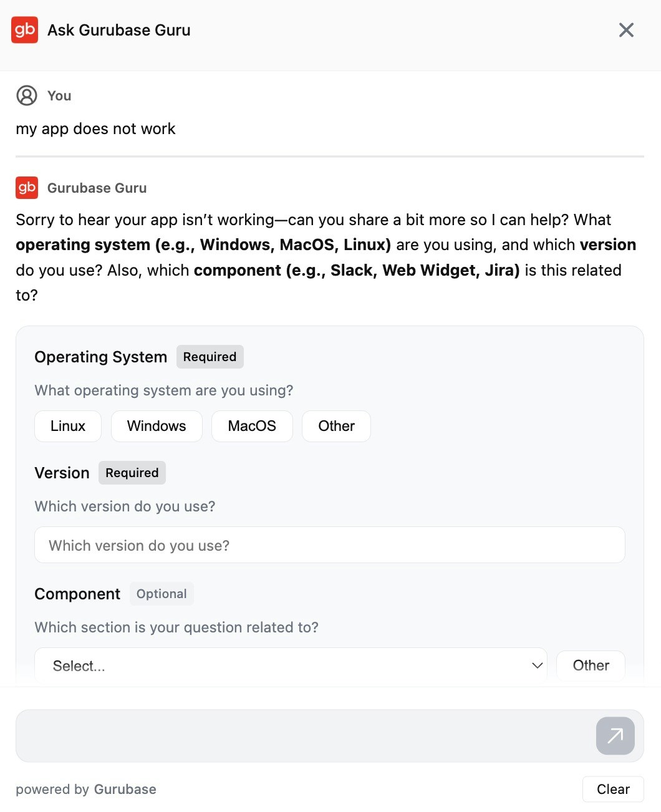
Task: Select Windows as your operating system
Action: (156, 426)
